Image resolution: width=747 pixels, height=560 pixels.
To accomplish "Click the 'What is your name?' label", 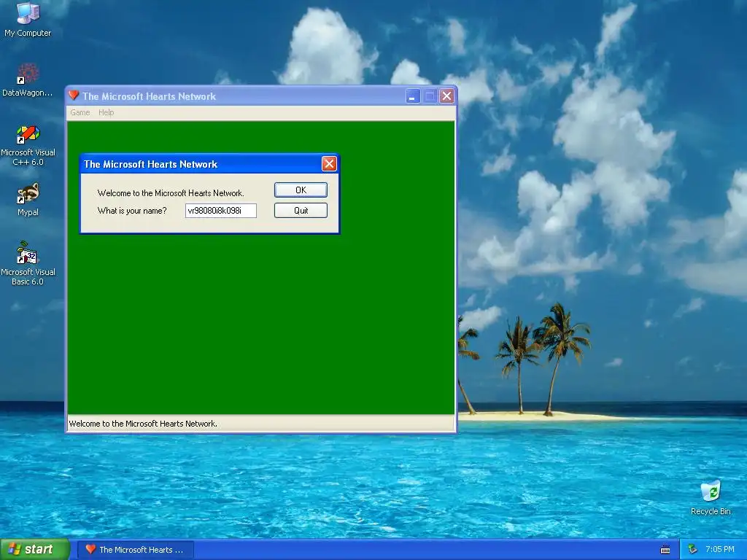I will click(x=132, y=211).
